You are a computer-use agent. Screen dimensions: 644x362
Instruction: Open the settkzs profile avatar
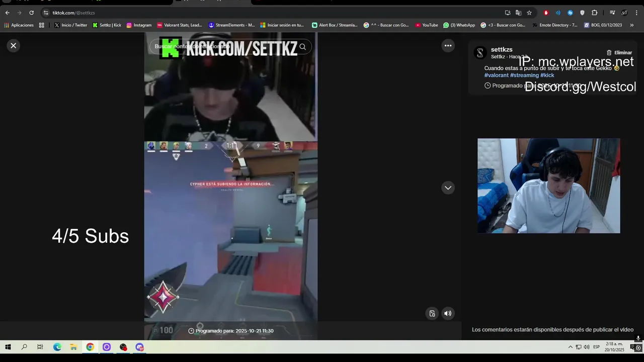pyautogui.click(x=480, y=53)
